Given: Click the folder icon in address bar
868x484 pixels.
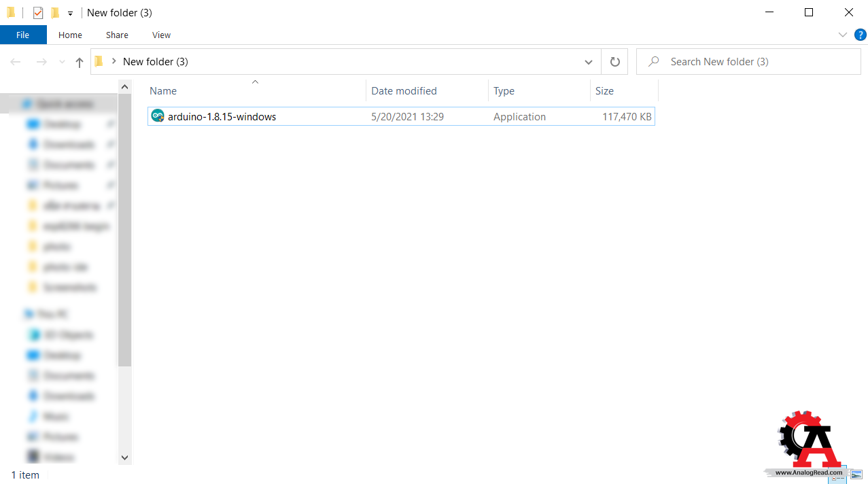Looking at the screenshot, I should pos(99,61).
